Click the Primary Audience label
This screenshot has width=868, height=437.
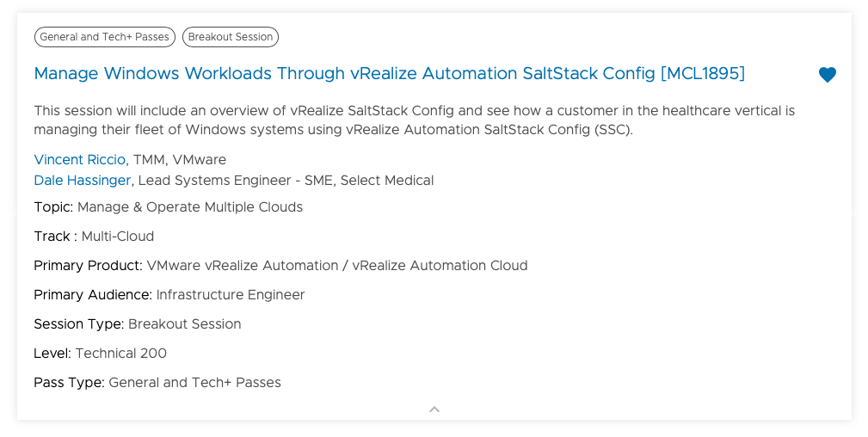(x=93, y=295)
